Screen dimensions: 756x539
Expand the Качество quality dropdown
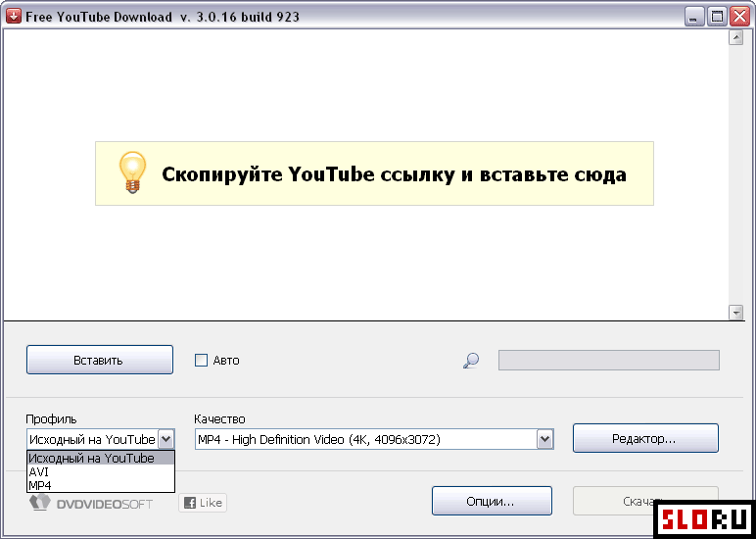point(544,439)
